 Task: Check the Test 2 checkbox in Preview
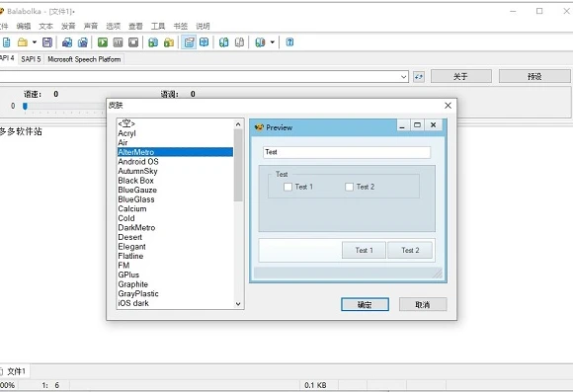coord(350,187)
